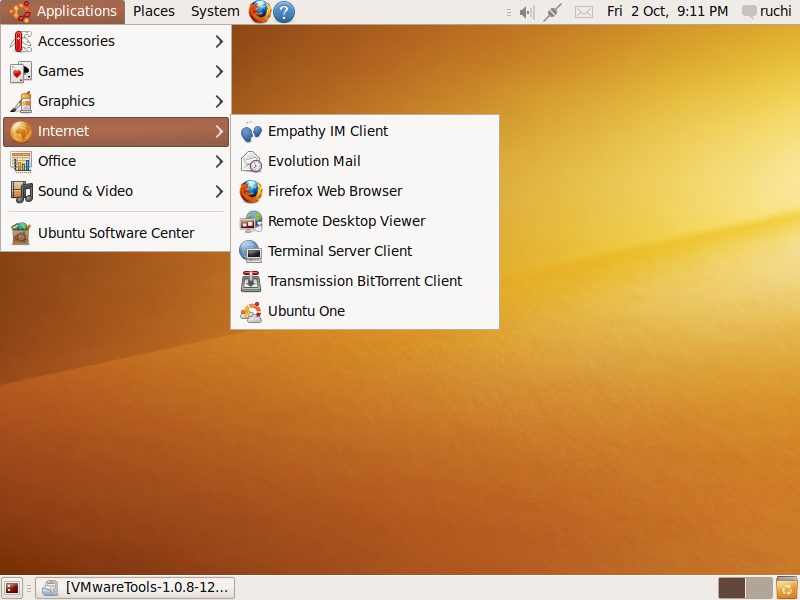Select the Office menu label
This screenshot has height=600, width=800.
point(57,161)
